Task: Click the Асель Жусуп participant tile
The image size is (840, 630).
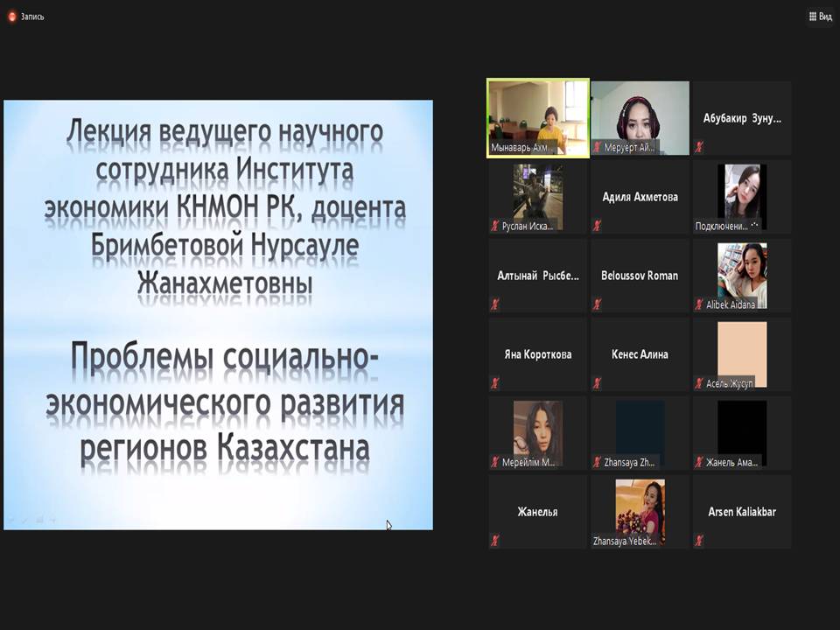Action: 742,352
